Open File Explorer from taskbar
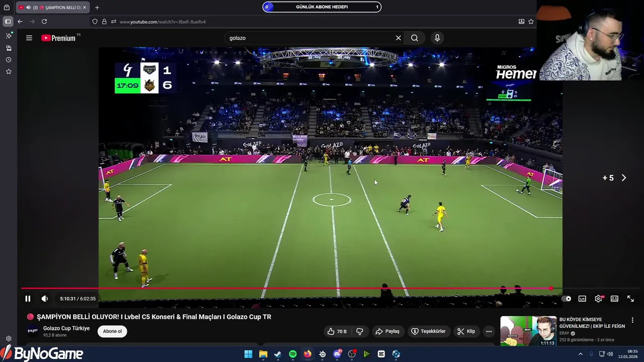This screenshot has width=644, height=362. [263, 354]
